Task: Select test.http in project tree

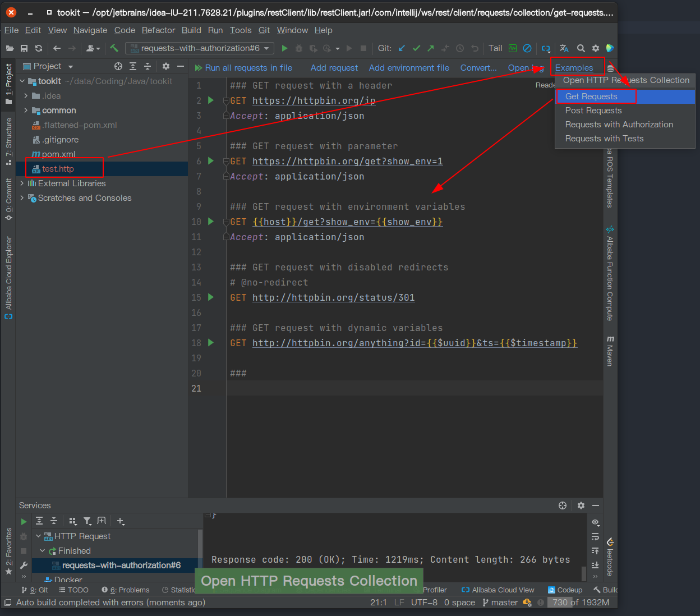Action: pos(58,169)
